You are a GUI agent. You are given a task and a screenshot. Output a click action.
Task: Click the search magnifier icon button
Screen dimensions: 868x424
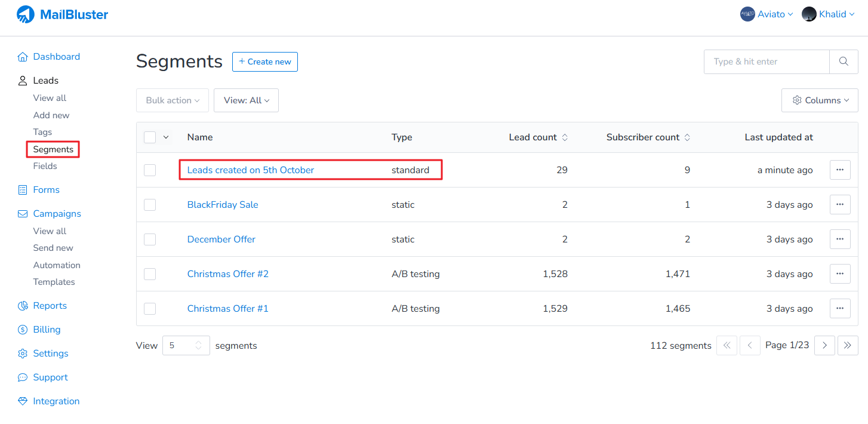pos(844,62)
